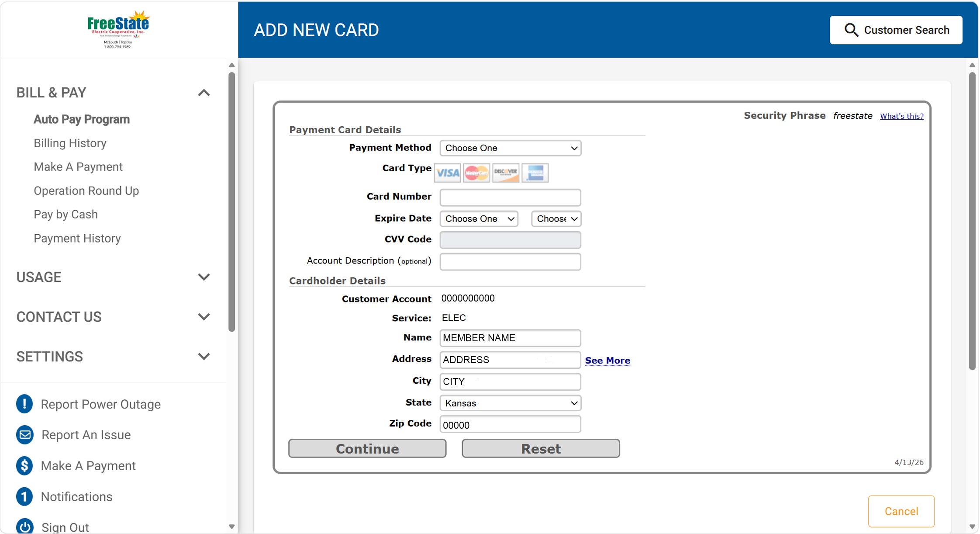Collapse the BILL & PAY section

click(204, 92)
